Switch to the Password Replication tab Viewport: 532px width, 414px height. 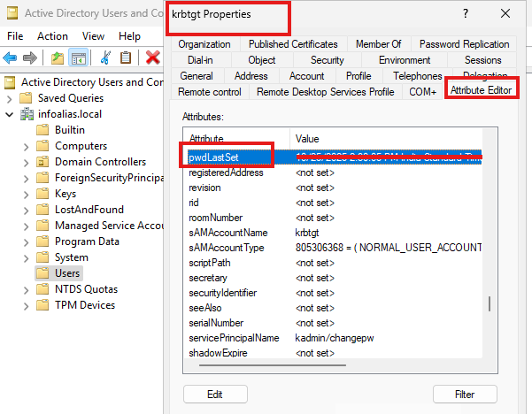[x=464, y=44]
